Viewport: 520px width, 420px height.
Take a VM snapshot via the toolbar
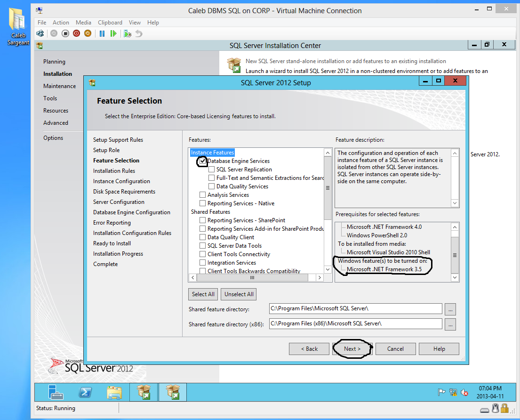128,33
